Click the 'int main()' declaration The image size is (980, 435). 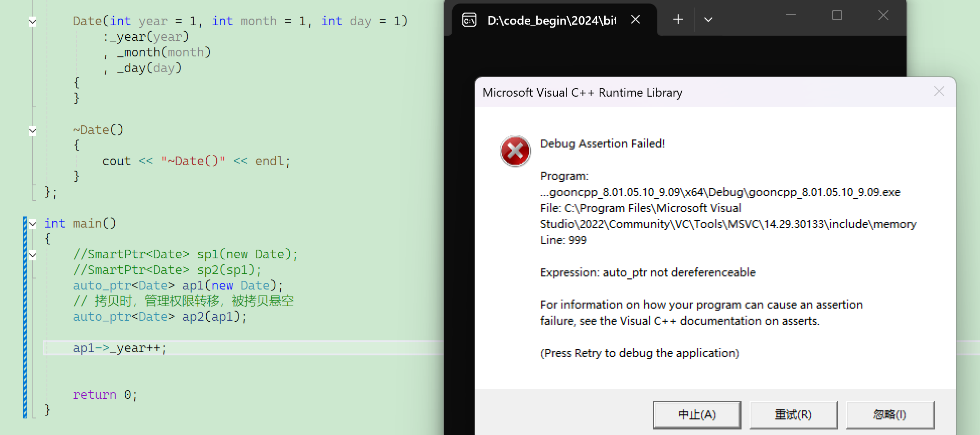(80, 223)
